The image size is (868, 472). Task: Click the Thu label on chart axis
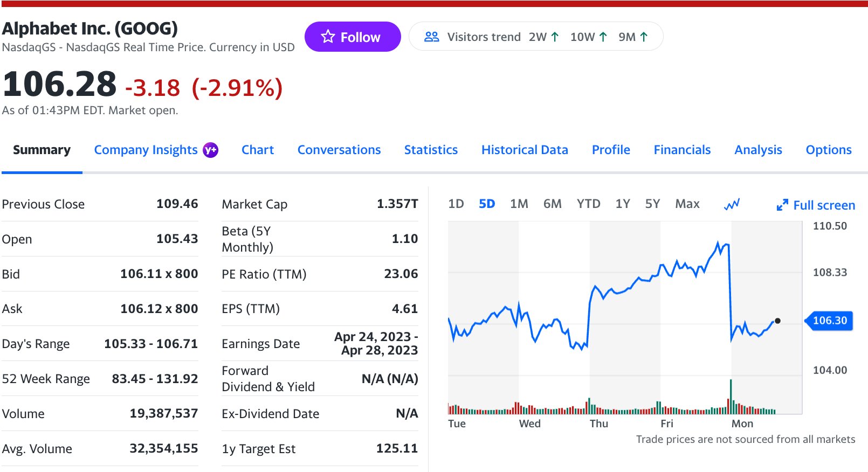point(599,424)
